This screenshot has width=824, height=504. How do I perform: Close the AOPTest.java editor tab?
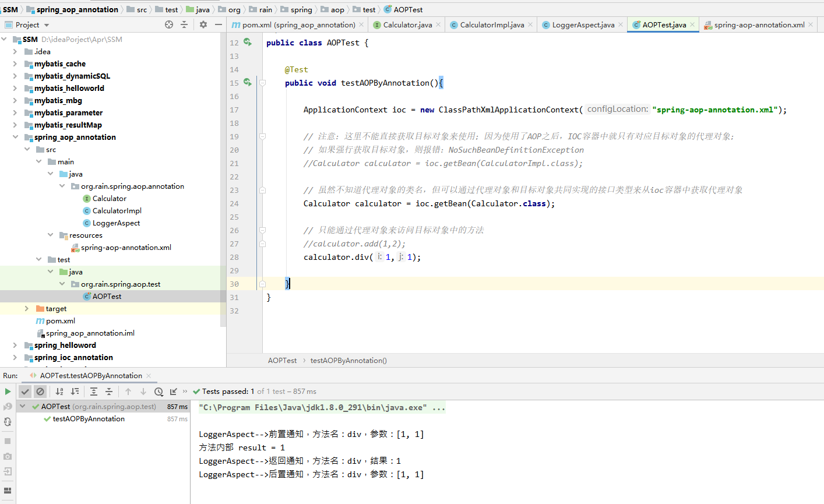(692, 25)
